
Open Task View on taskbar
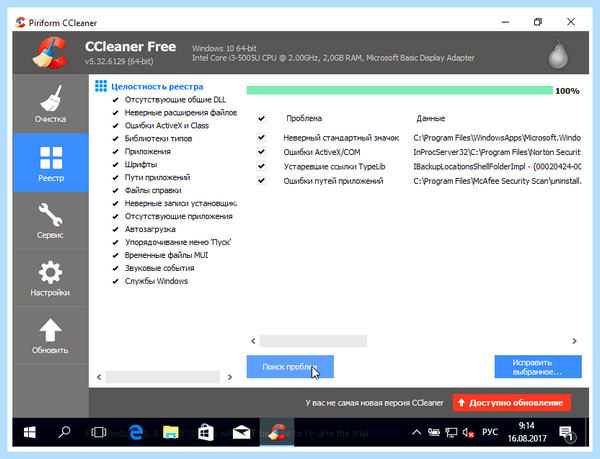(99, 432)
